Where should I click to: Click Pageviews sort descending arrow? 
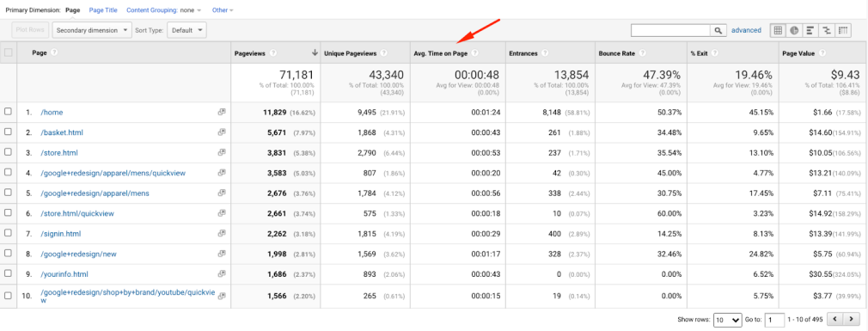click(x=315, y=53)
